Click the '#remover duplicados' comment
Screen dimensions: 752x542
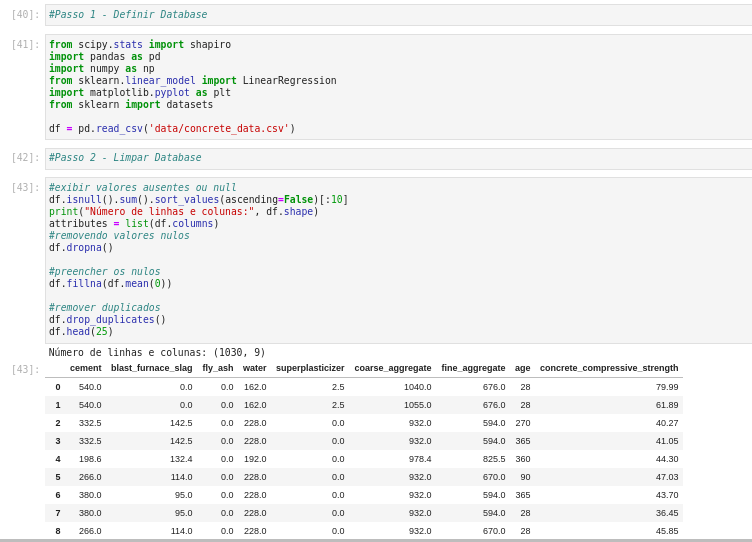click(x=105, y=307)
